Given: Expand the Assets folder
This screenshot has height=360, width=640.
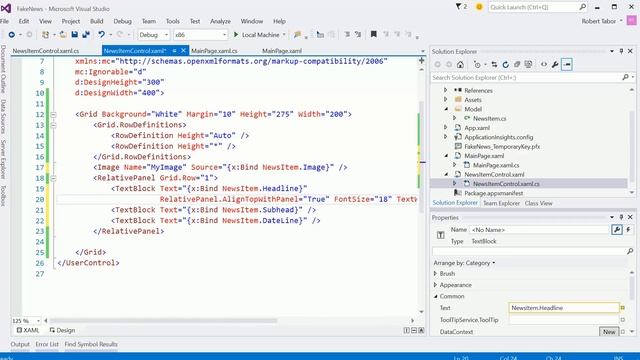Looking at the screenshot, I should coord(446,99).
